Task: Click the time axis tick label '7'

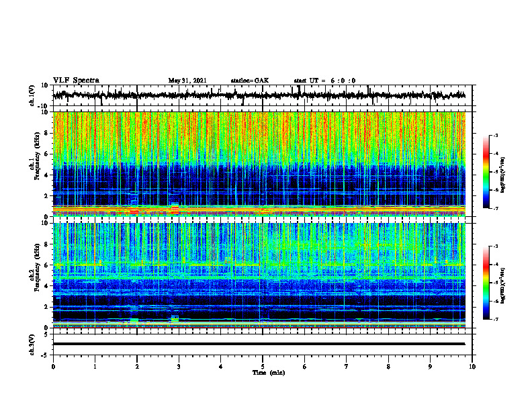Action: [x=347, y=367]
